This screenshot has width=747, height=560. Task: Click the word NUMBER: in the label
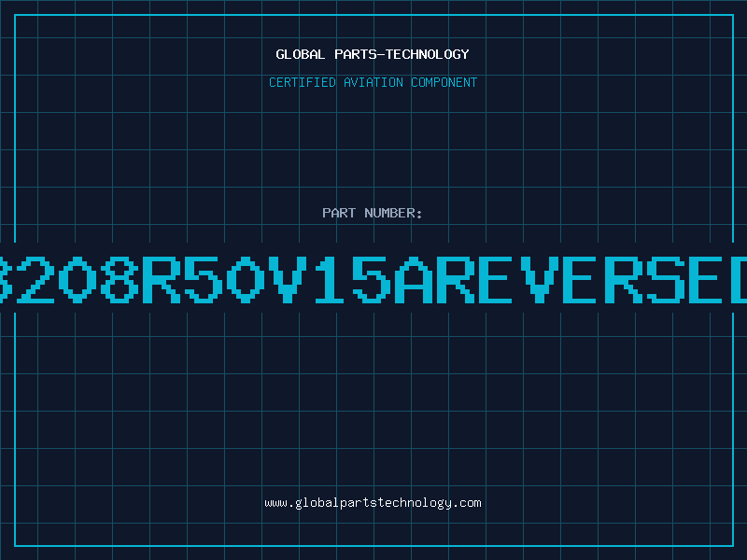[x=393, y=213]
